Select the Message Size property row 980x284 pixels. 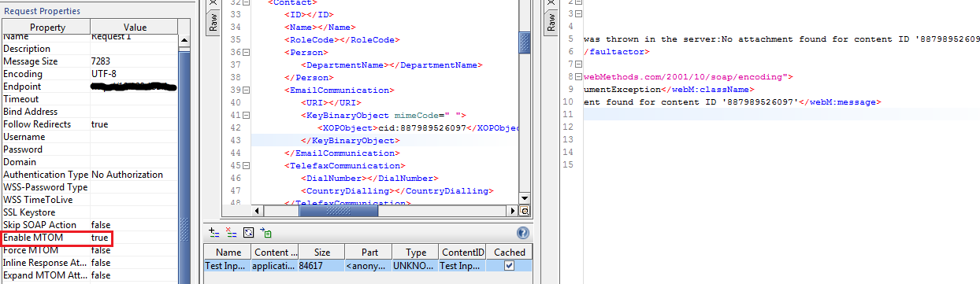[90, 61]
